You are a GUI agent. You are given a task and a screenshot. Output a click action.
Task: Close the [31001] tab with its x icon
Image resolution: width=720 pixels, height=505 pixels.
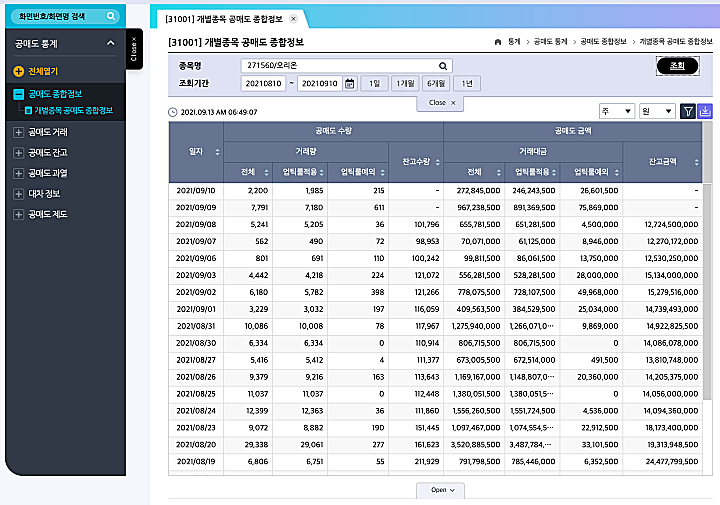coord(293,19)
